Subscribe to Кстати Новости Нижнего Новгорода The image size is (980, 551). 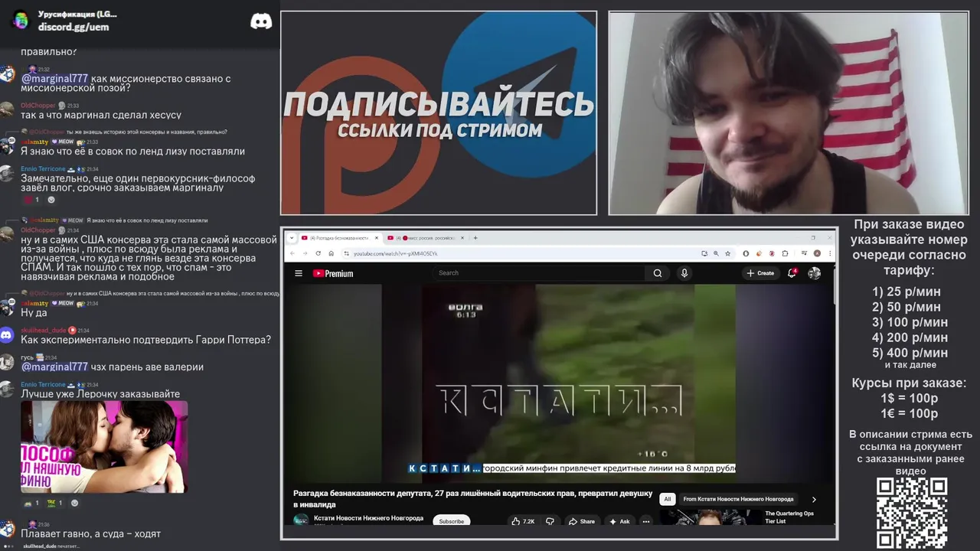coord(452,521)
